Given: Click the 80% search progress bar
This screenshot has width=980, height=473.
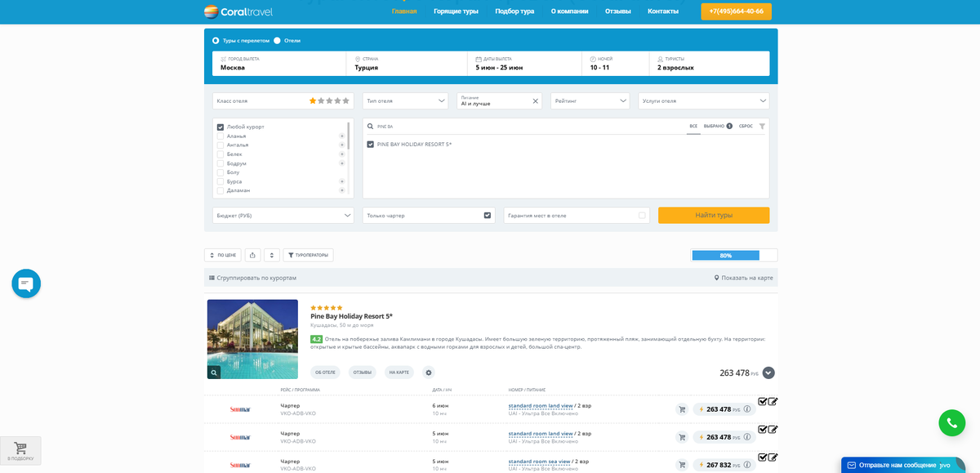Looking at the screenshot, I should point(733,256).
